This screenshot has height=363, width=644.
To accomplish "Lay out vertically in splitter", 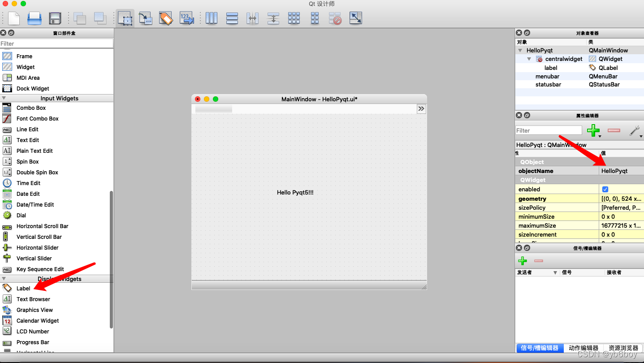I will coord(273,18).
